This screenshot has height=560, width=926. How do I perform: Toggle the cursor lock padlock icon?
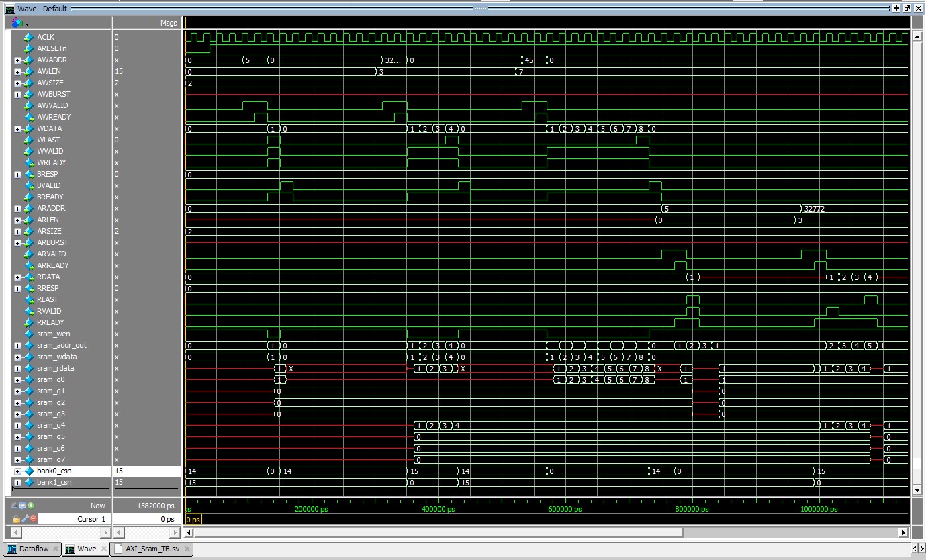pyautogui.click(x=16, y=519)
